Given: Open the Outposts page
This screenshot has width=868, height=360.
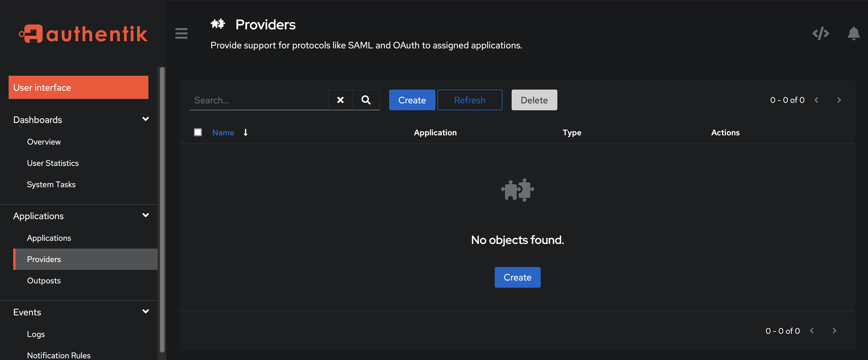Looking at the screenshot, I should pos(44,281).
